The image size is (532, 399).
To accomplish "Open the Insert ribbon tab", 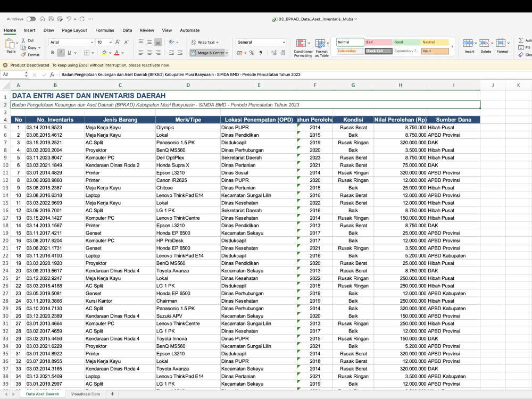I will click(29, 30).
